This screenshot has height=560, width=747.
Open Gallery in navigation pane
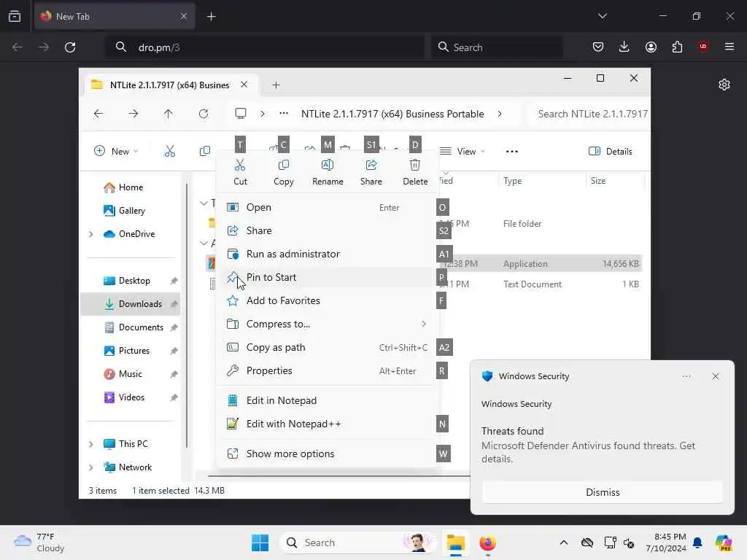(125, 211)
